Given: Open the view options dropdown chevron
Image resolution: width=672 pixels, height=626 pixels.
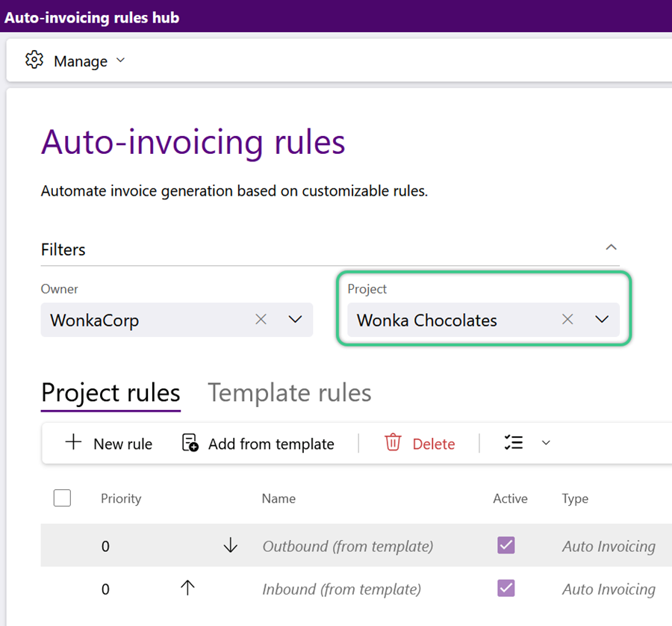Looking at the screenshot, I should tap(546, 443).
